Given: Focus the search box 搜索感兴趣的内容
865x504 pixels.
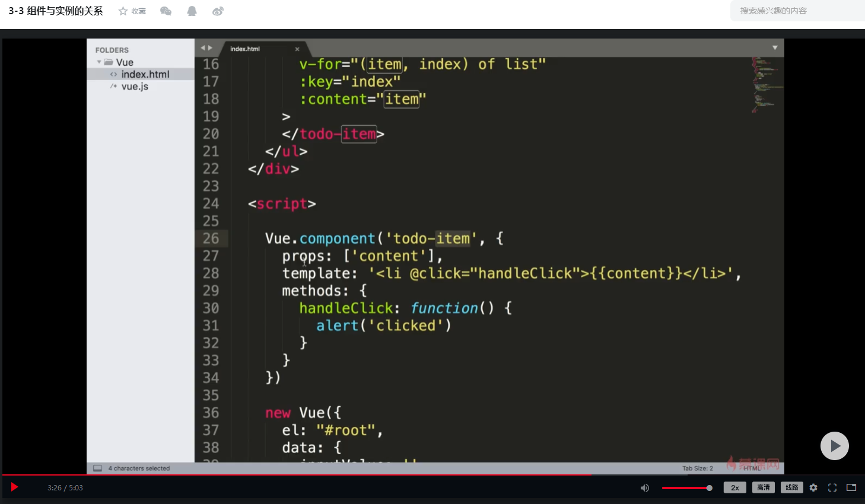Looking at the screenshot, I should 797,11.
